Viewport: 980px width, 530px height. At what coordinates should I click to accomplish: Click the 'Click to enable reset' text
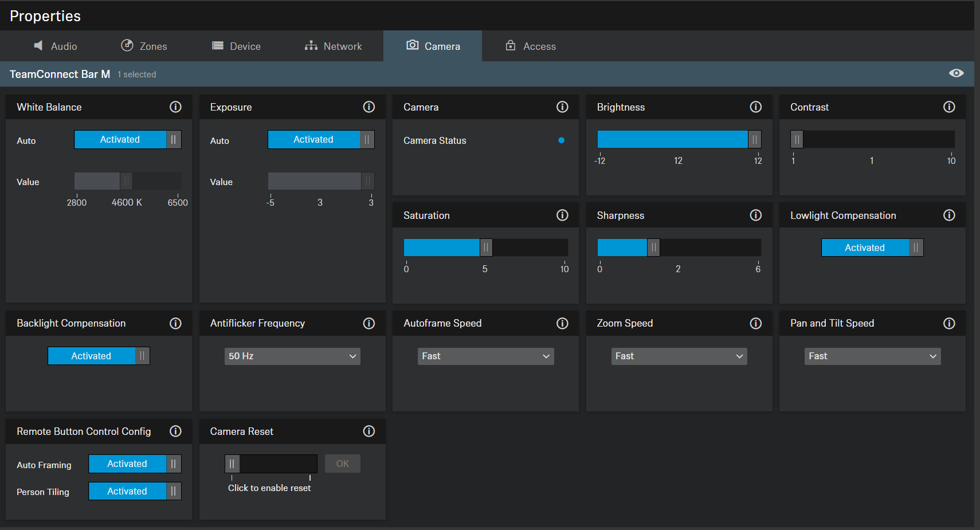point(269,488)
